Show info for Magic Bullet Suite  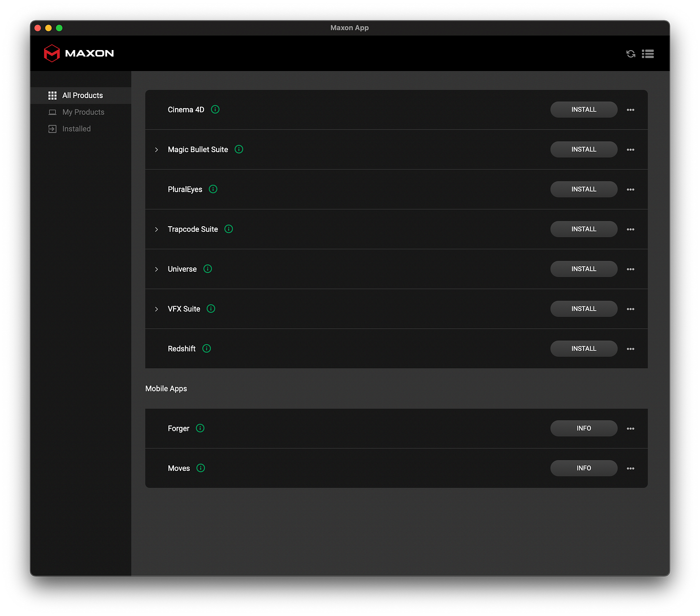point(239,149)
